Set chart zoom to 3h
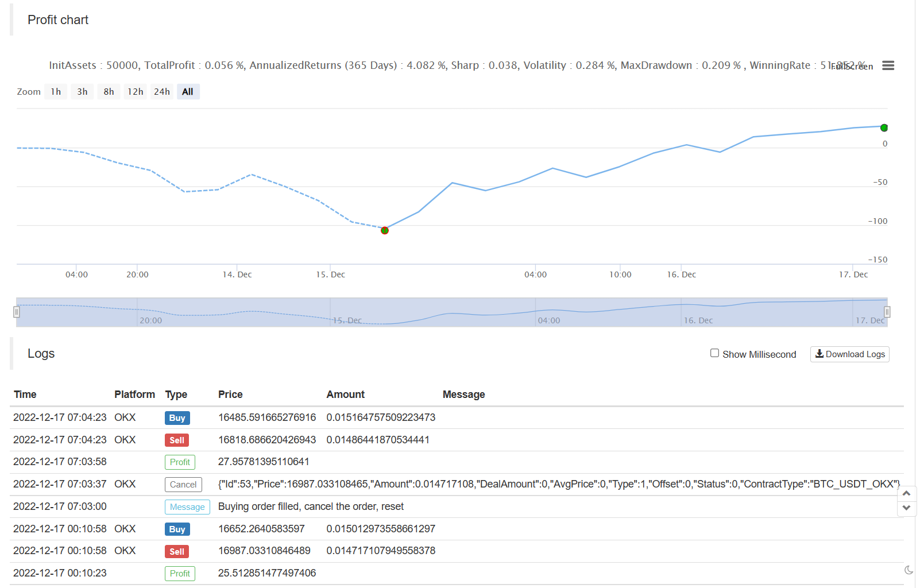 pos(82,92)
